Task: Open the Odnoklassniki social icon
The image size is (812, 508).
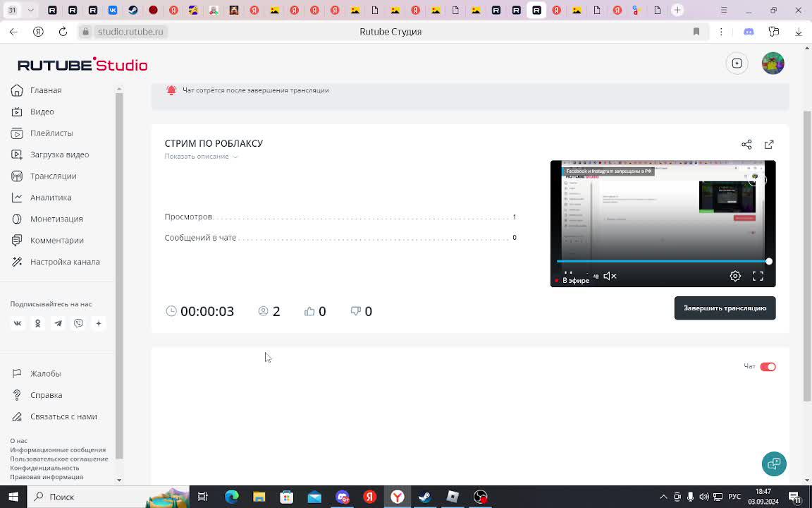Action: 38,323
